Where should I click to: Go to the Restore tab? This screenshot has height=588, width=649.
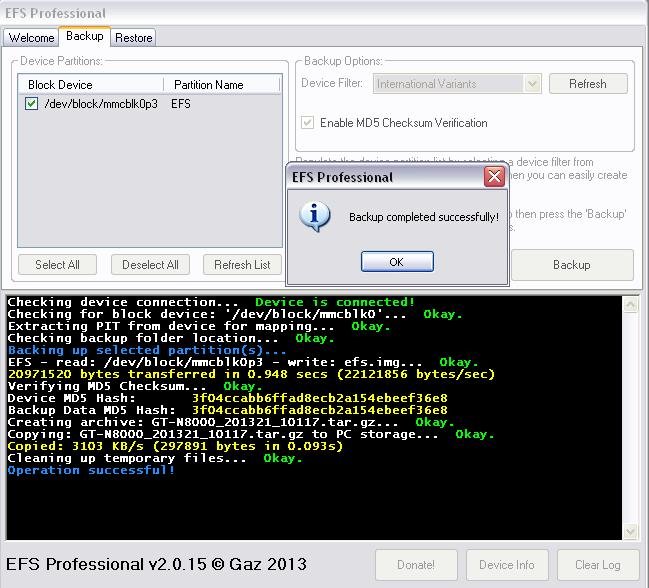pos(134,38)
